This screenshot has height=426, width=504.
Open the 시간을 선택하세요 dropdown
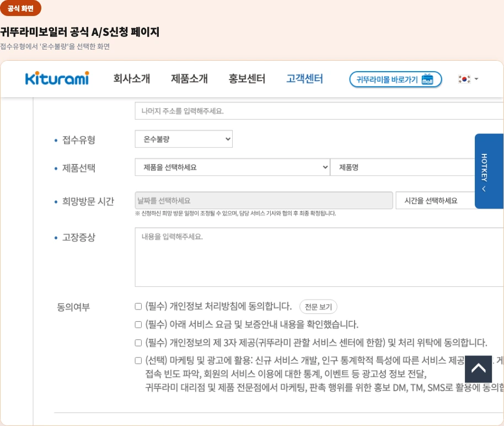click(x=435, y=200)
